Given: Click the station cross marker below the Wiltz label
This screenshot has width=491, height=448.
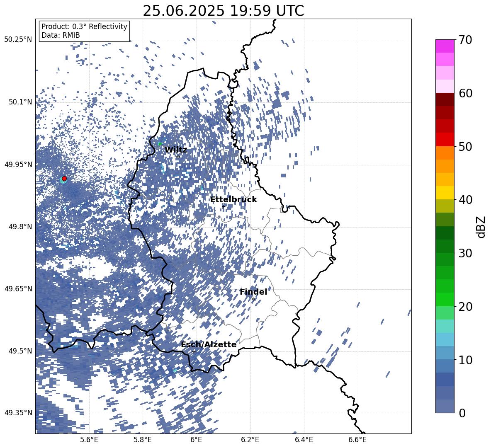Looking at the screenshot, I should [x=178, y=157].
